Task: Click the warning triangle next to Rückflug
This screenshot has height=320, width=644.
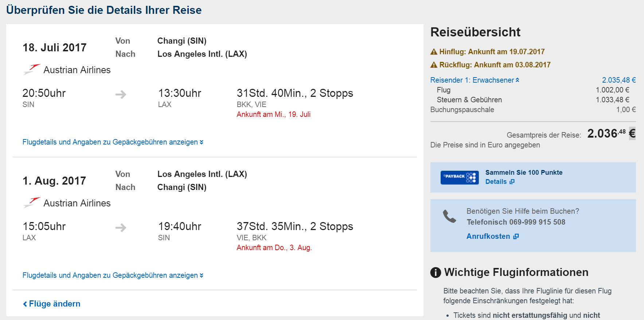Action: pos(434,65)
